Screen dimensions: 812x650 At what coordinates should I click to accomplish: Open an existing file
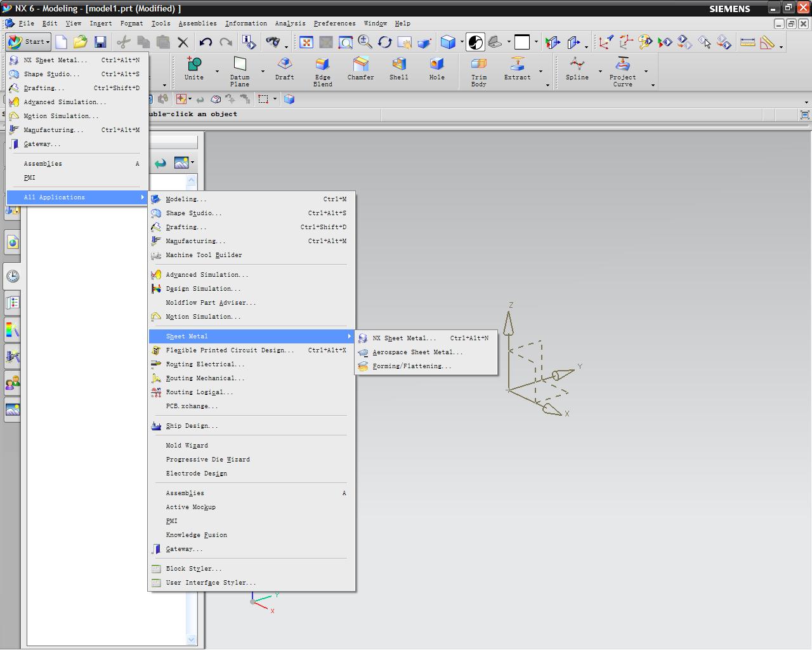coord(81,42)
